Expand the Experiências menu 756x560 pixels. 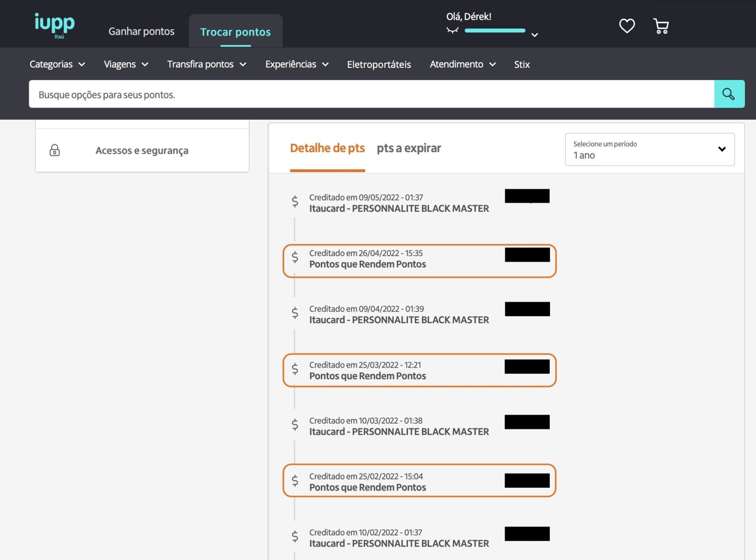pyautogui.click(x=297, y=64)
